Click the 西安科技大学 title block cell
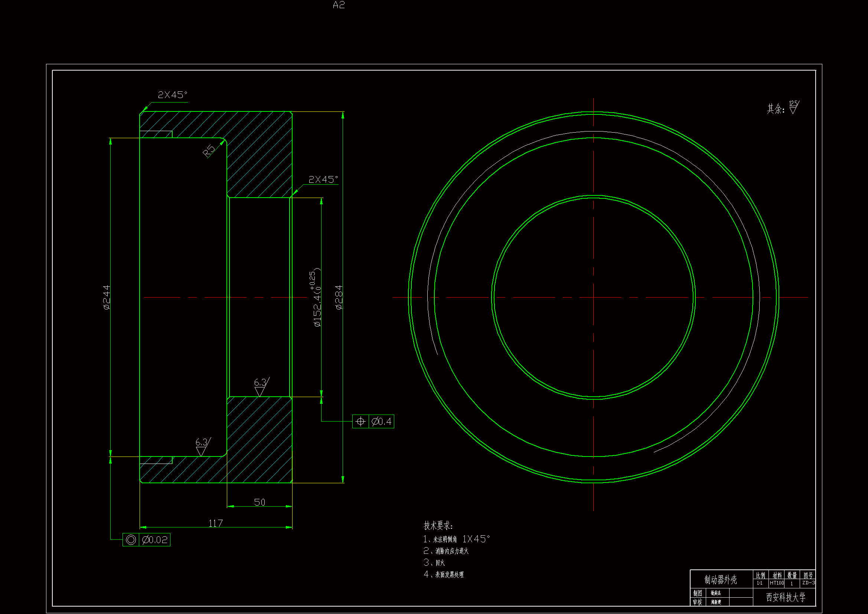The height and width of the screenshot is (614, 868). (x=785, y=597)
